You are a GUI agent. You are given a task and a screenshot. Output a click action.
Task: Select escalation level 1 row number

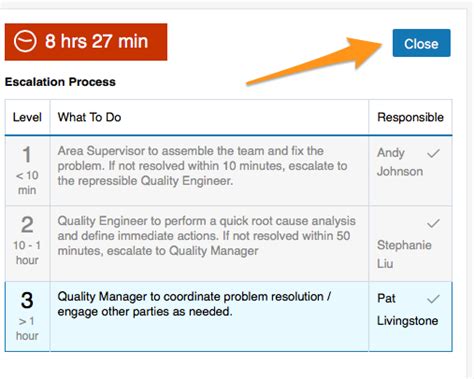point(27,155)
